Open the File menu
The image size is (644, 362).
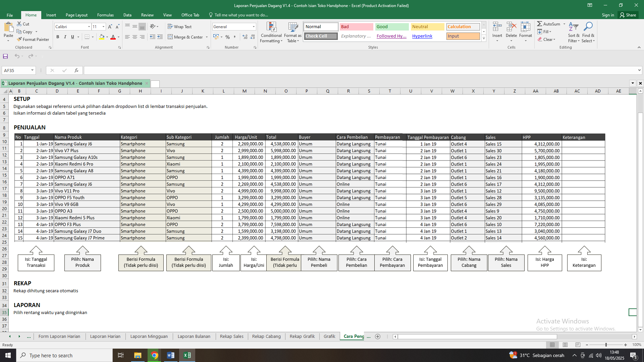click(10, 15)
